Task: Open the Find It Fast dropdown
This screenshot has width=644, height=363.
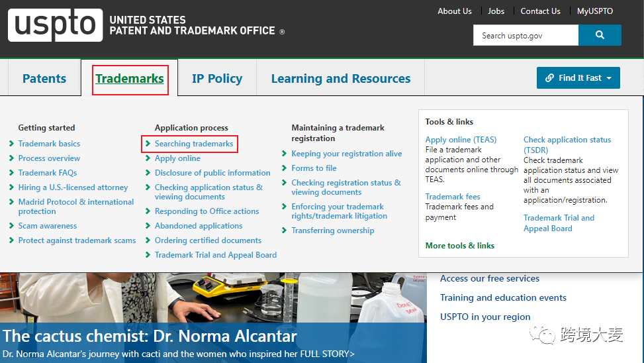Action: [x=578, y=78]
